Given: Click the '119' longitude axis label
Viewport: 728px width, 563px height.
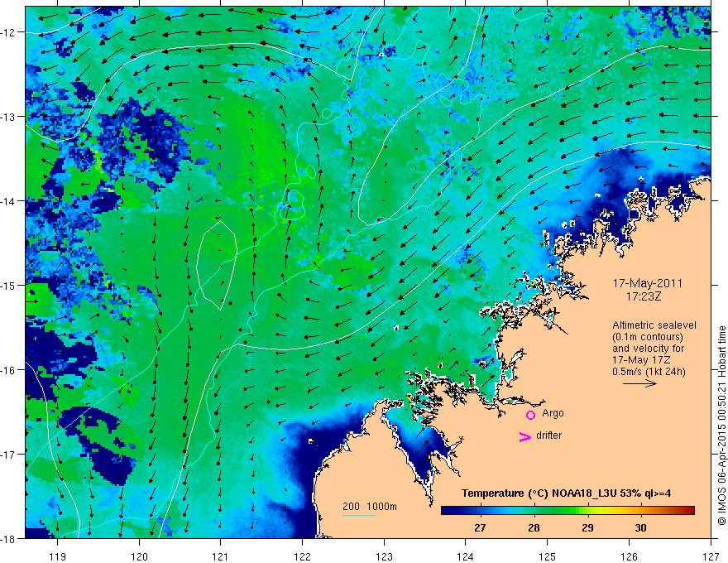Looking at the screenshot, I should click(58, 556).
